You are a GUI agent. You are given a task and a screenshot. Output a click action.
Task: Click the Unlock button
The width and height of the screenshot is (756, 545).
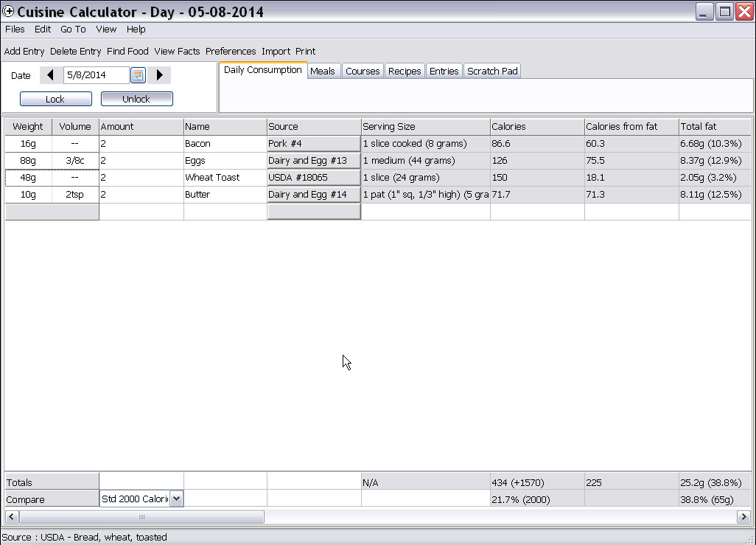pos(136,99)
